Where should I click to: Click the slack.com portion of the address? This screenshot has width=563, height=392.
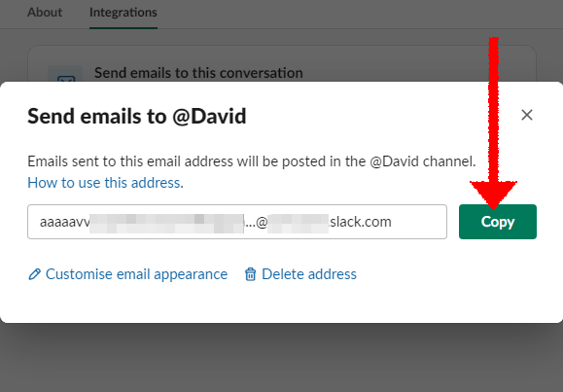[x=360, y=222]
